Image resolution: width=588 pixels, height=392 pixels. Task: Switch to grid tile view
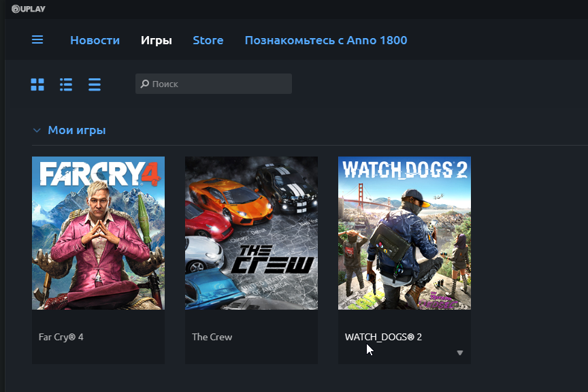click(37, 84)
